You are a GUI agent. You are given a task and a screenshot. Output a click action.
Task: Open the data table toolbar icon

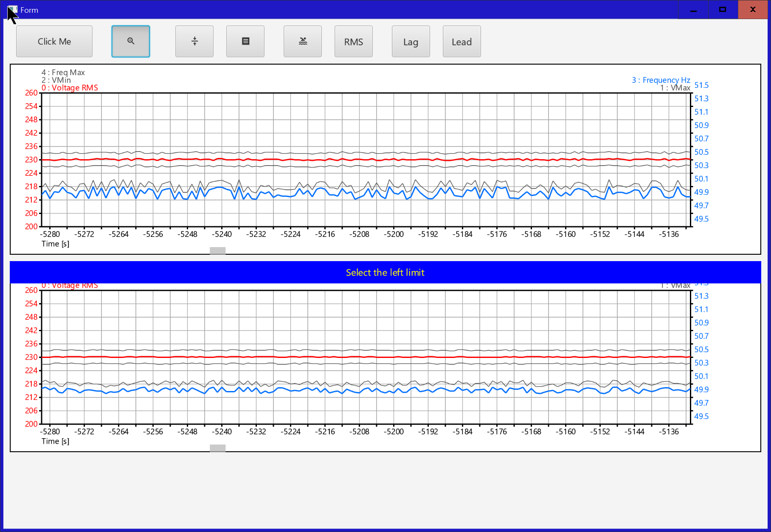(245, 41)
